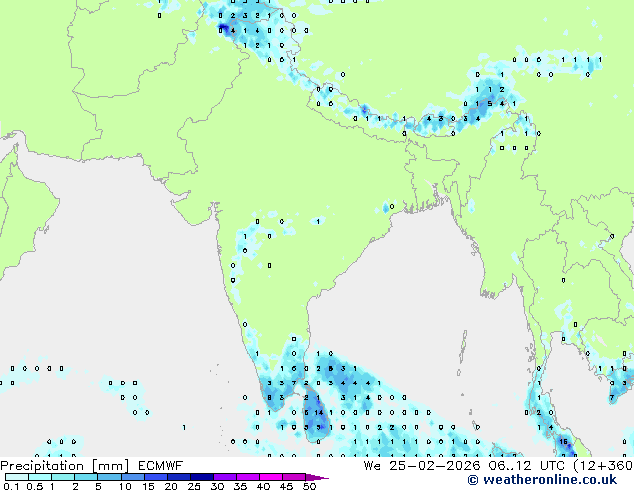Click the 30–35 mm purple legend swatch
The height and width of the screenshot is (490, 634).
[225, 477]
